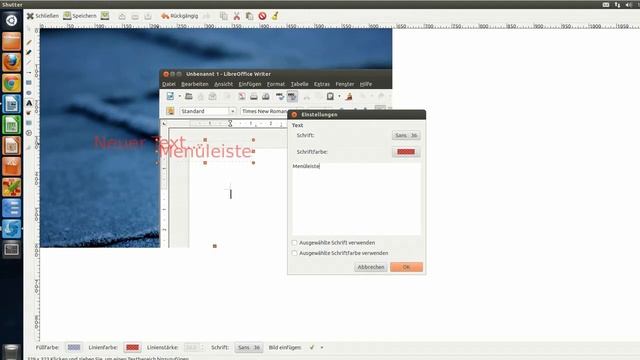Select the text 'A' tool

point(29,103)
